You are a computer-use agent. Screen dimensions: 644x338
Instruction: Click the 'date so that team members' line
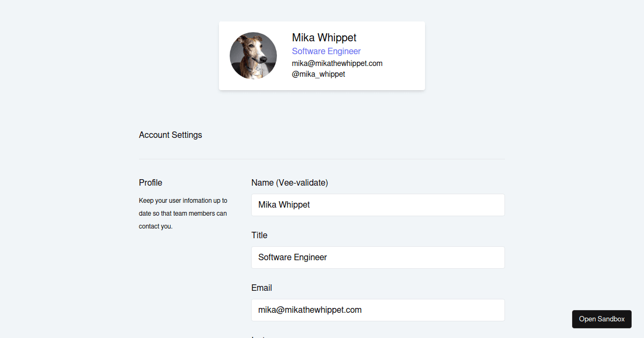pyautogui.click(x=183, y=214)
